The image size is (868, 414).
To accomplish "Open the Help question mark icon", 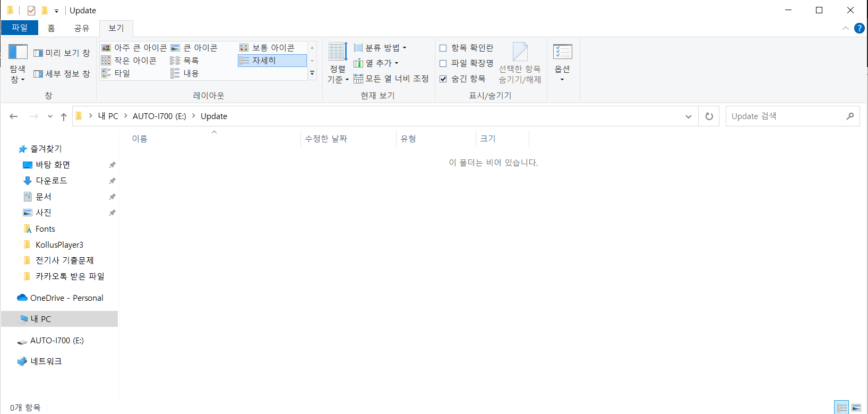I will pyautogui.click(x=860, y=28).
